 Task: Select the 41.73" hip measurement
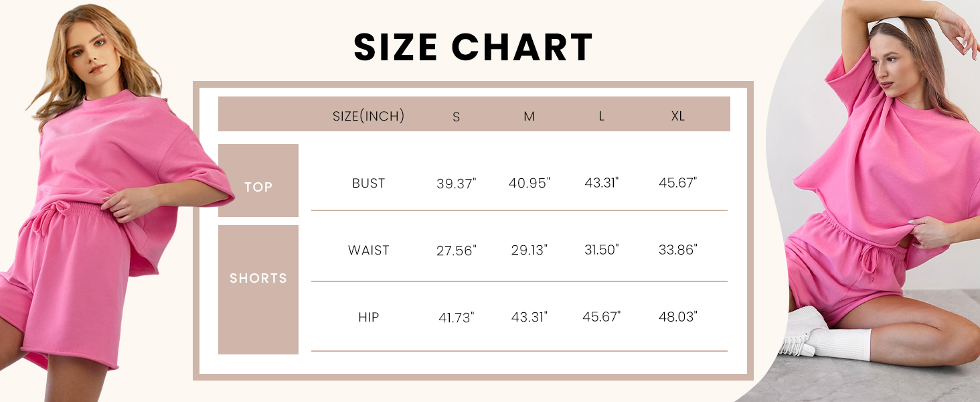tap(457, 318)
